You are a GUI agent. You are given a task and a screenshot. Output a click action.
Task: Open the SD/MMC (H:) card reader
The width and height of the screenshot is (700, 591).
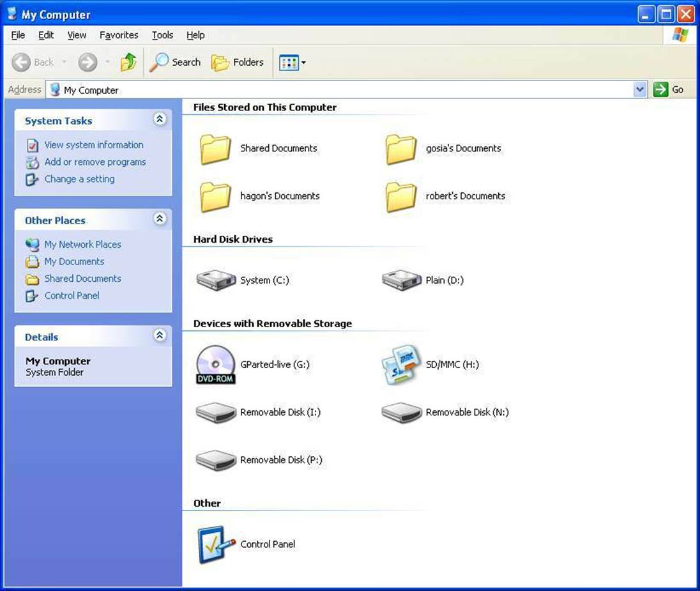click(401, 365)
